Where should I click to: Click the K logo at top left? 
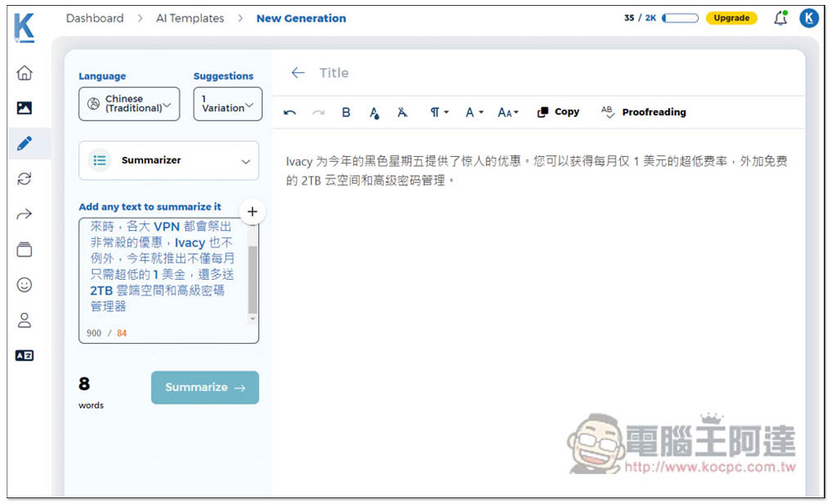(24, 27)
